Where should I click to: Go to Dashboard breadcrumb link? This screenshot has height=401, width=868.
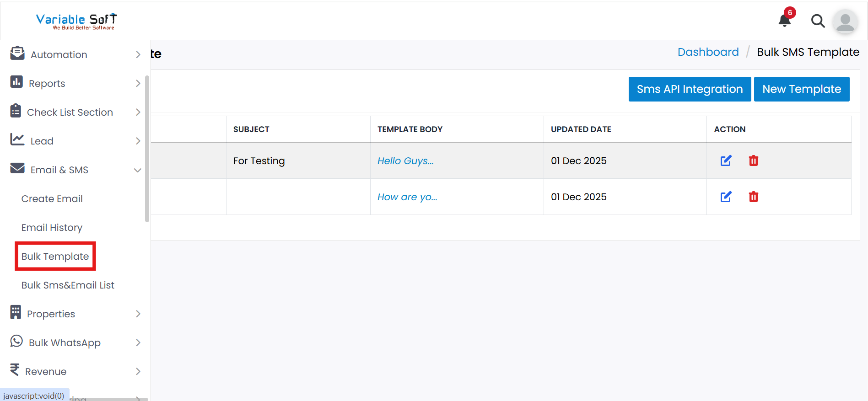tap(708, 52)
